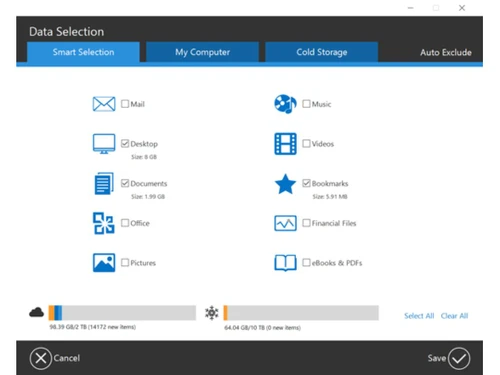Check the Videos checkbox
The image size is (500, 375).
pyautogui.click(x=306, y=143)
